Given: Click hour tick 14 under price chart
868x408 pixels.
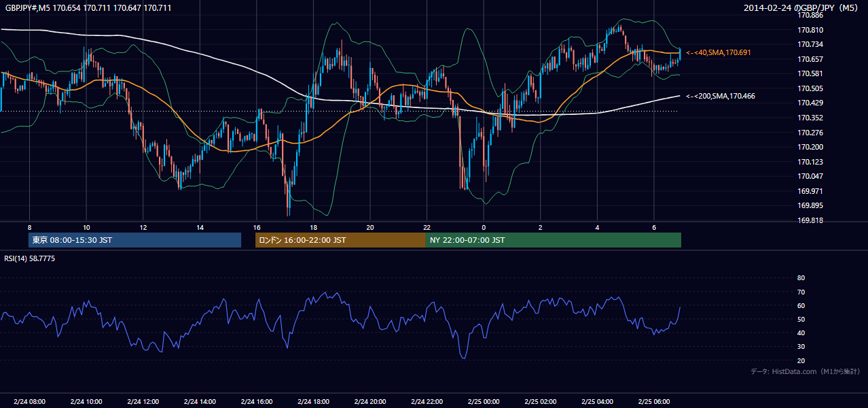Looking at the screenshot, I should tap(200, 227).
